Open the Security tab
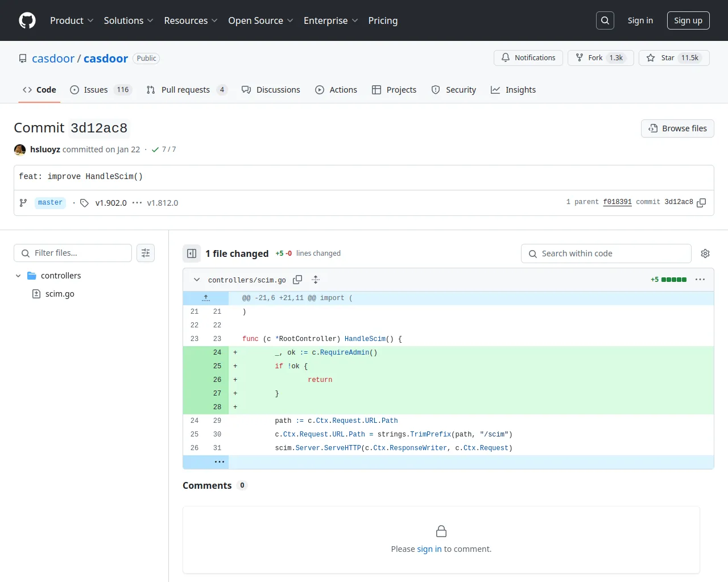728x582 pixels. (454, 90)
